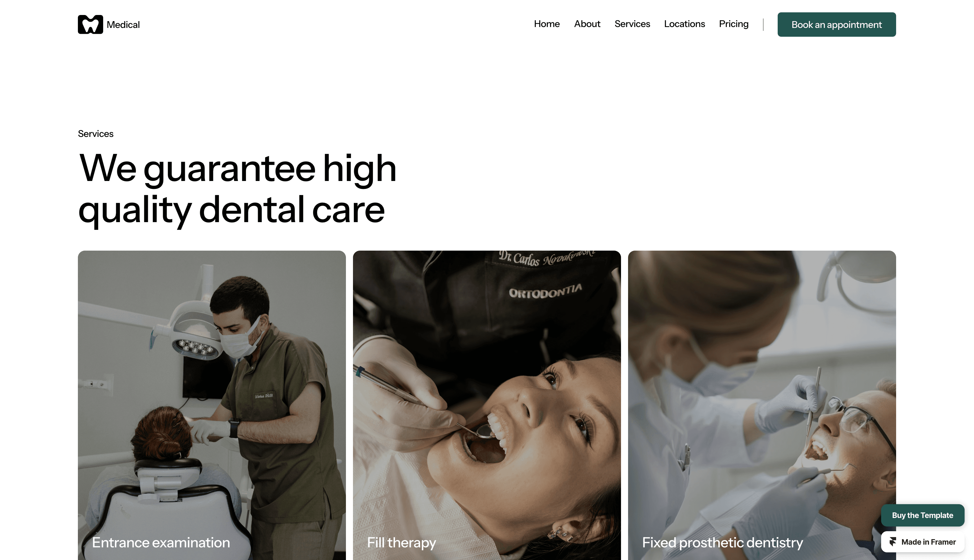Go to the About page

[x=587, y=24]
